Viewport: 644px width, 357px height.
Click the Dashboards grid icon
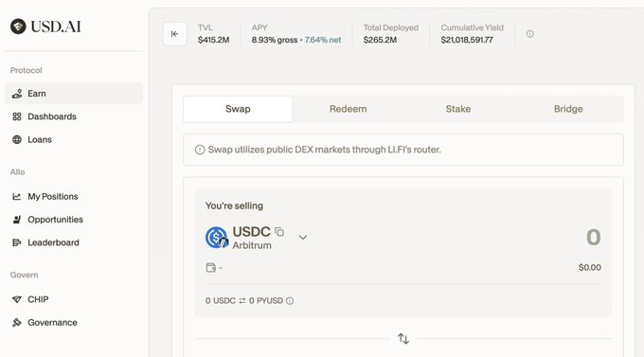tap(17, 116)
